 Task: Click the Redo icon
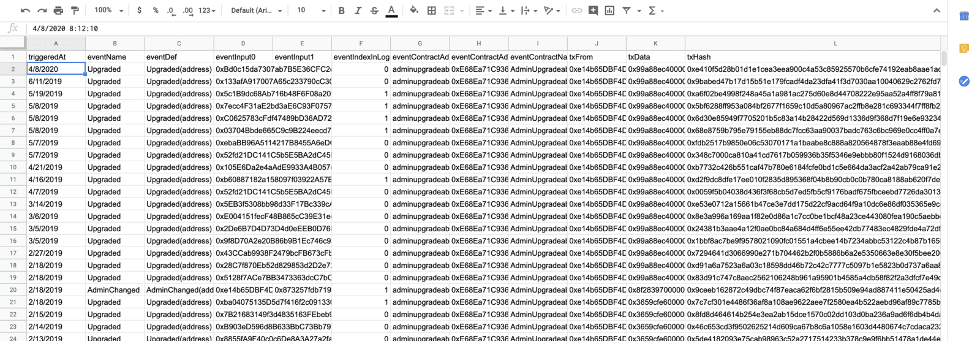pos(42,10)
